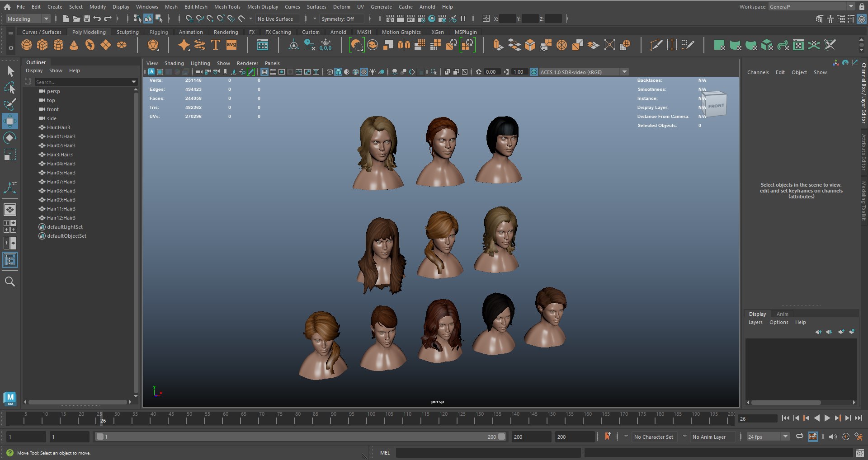The height and width of the screenshot is (460, 868).
Task: Select the Move tool in the toolbox
Action: (9, 121)
